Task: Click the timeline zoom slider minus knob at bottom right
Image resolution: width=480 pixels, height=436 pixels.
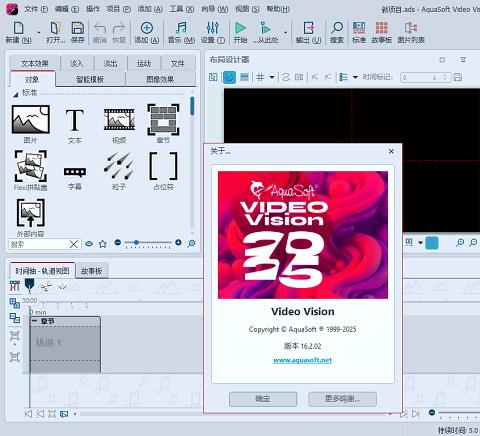Action: tap(432, 413)
